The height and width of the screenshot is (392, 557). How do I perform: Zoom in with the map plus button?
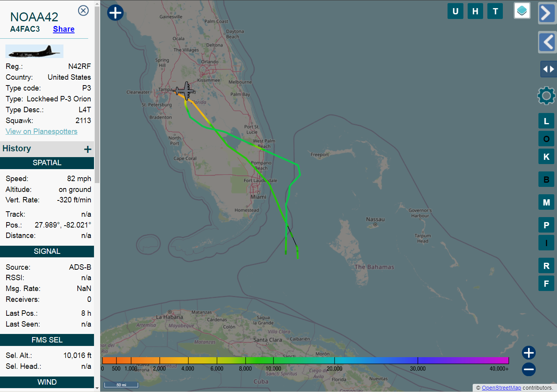click(529, 353)
